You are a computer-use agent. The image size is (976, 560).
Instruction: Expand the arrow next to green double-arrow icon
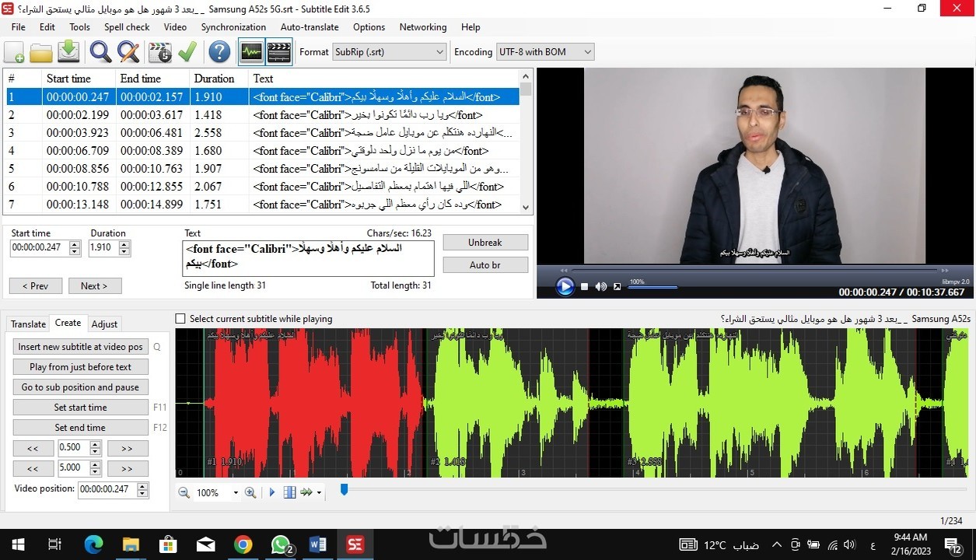point(319,493)
